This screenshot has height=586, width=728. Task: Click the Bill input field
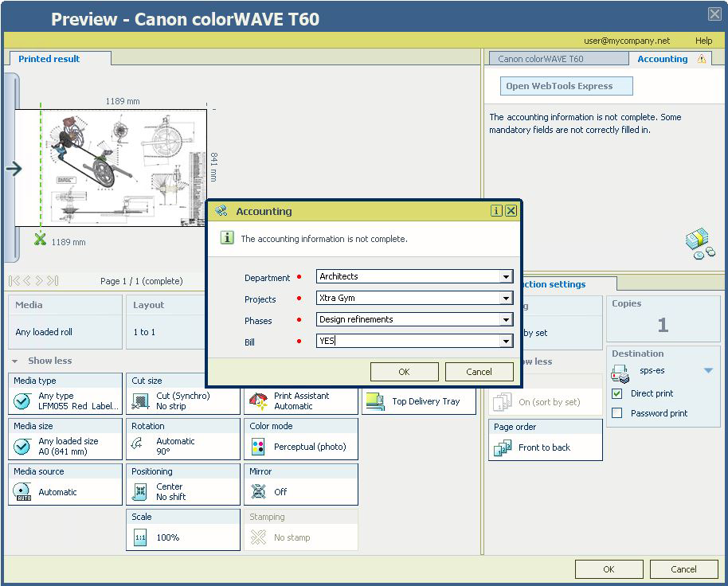point(408,341)
